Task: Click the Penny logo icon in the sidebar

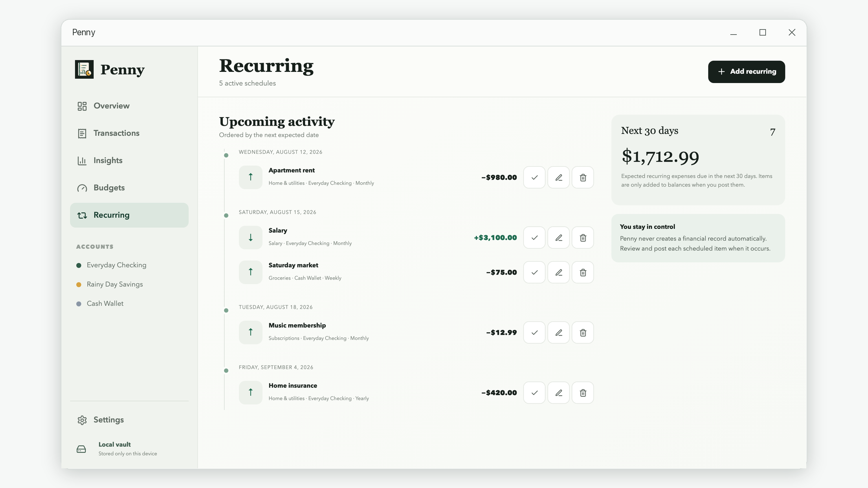Action: [x=84, y=69]
